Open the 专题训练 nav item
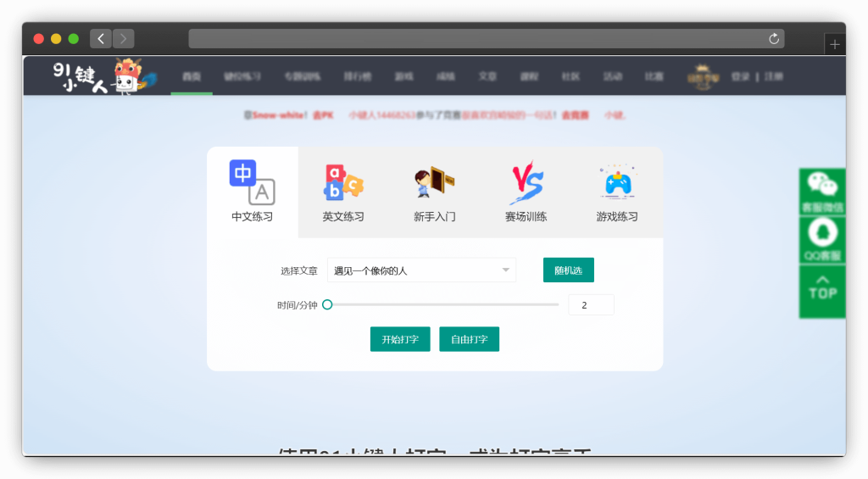Viewport: 868px width, 479px height. point(303,76)
